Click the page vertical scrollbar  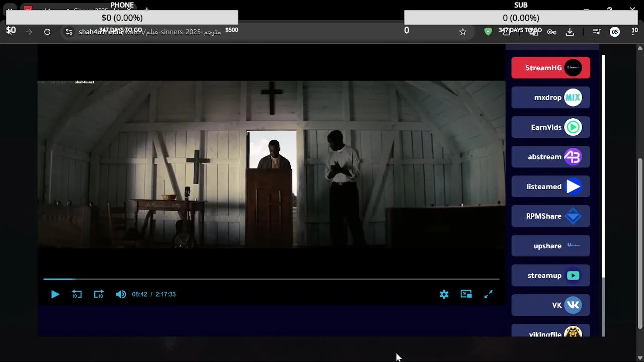tap(640, 243)
